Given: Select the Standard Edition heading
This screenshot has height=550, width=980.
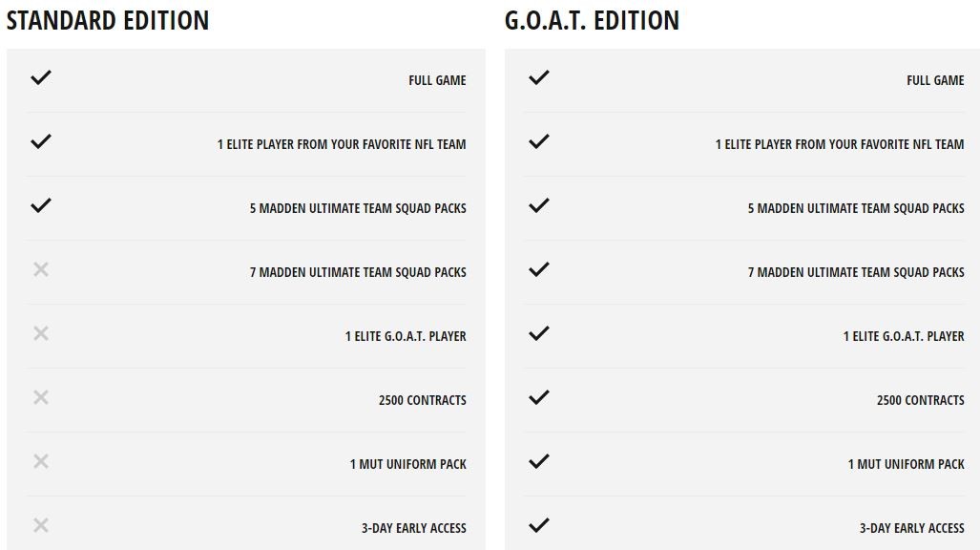Looking at the screenshot, I should coord(108,21).
